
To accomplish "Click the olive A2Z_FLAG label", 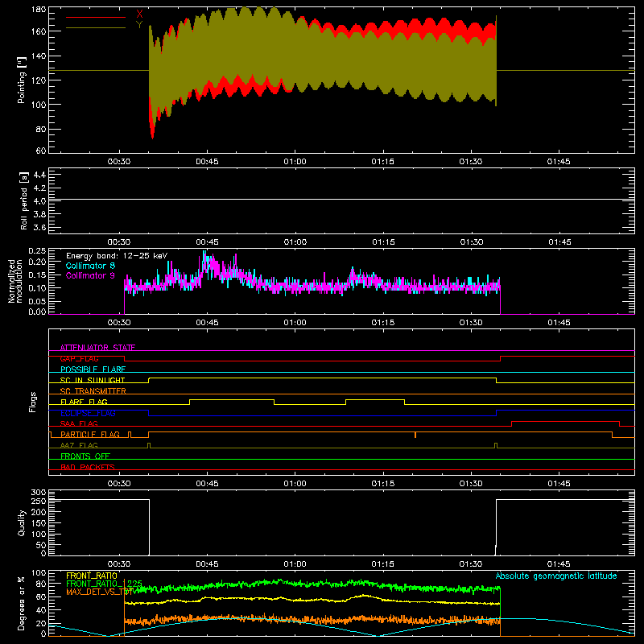I will point(79,445).
